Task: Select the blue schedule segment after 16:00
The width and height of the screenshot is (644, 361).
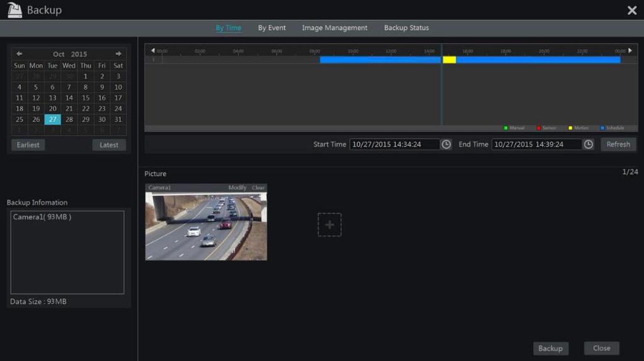Action: pyautogui.click(x=538, y=60)
